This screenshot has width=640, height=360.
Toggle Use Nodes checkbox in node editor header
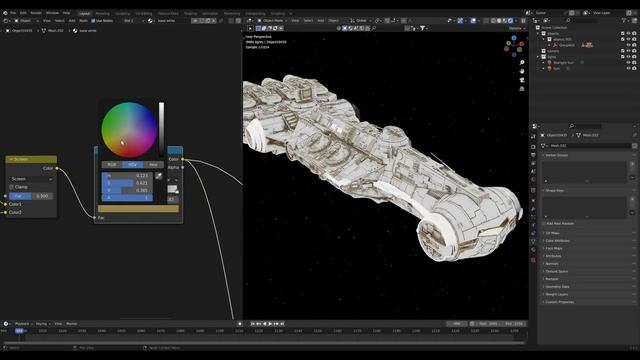click(x=93, y=20)
